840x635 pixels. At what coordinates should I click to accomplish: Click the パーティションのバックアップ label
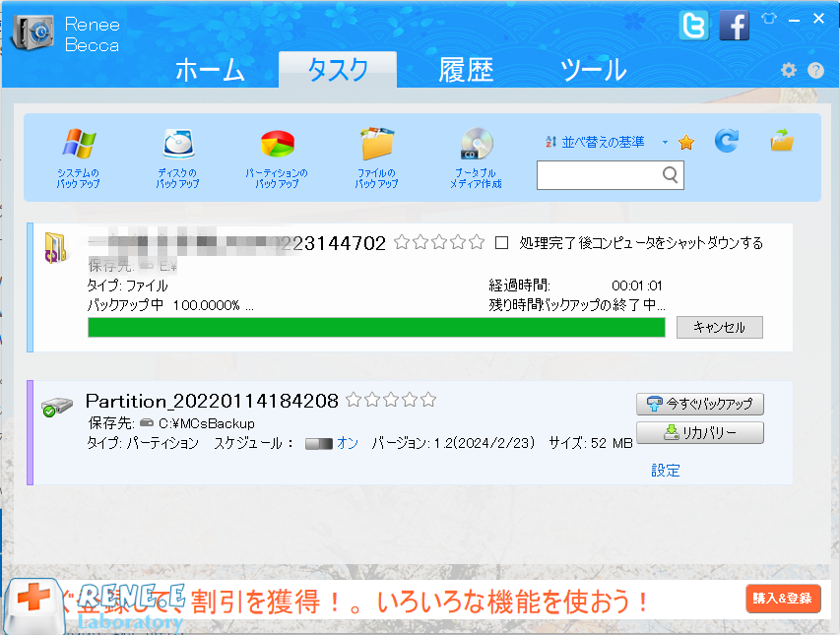(x=277, y=178)
